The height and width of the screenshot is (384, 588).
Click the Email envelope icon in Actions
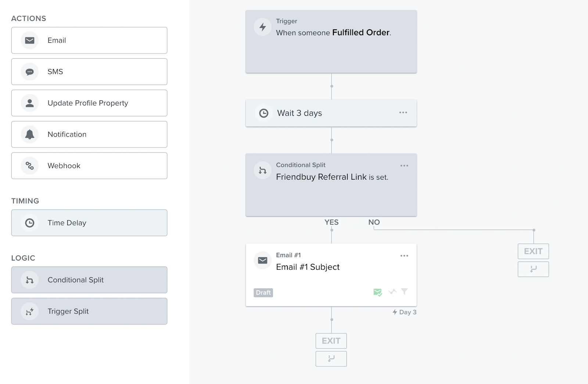[x=30, y=40]
